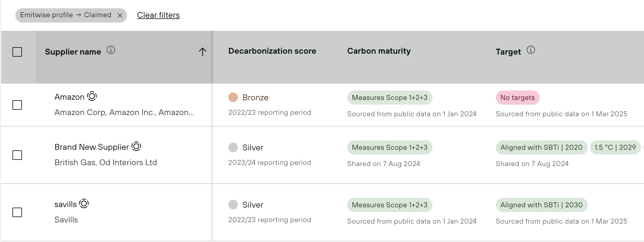
Task: Click Amazon's Sourced from public data 1 Mar 2025
Action: click(x=562, y=114)
